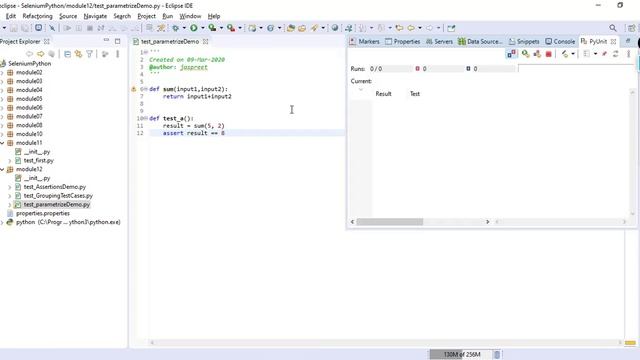Open PyUnit history dropdown arrow
This screenshot has width=640, height=360.
pyautogui.click(x=573, y=54)
